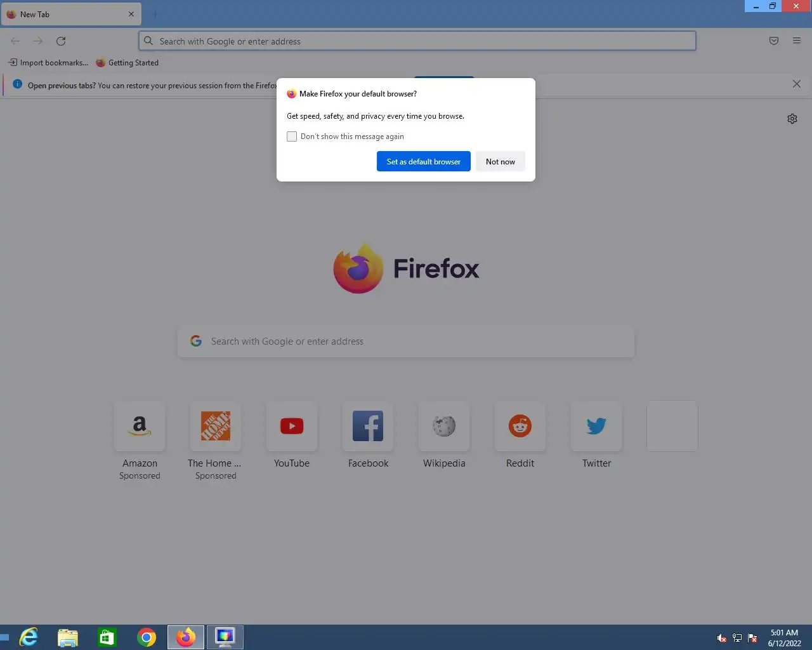Click the Forward navigation arrow
The width and height of the screenshot is (812, 650).
pos(38,41)
